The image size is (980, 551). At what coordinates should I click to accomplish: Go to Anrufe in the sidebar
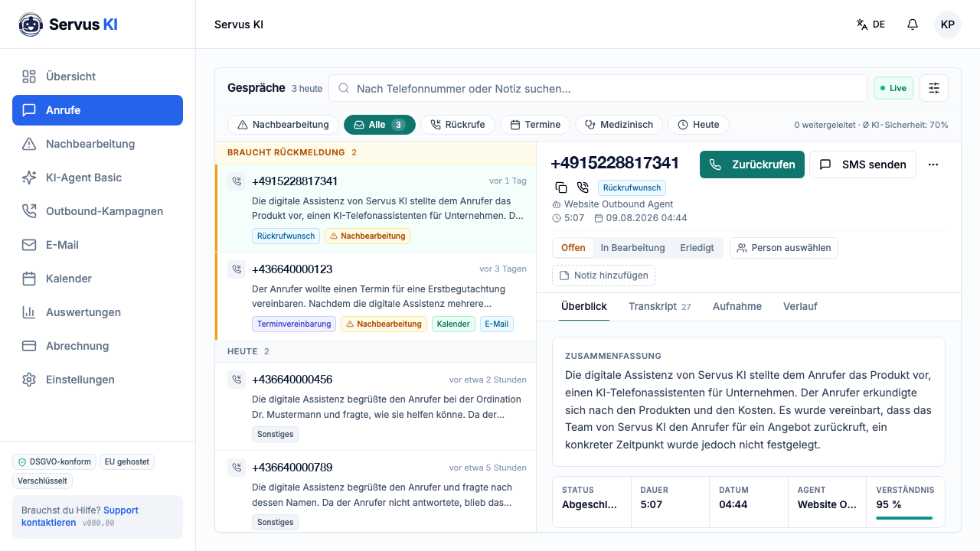[x=97, y=110]
